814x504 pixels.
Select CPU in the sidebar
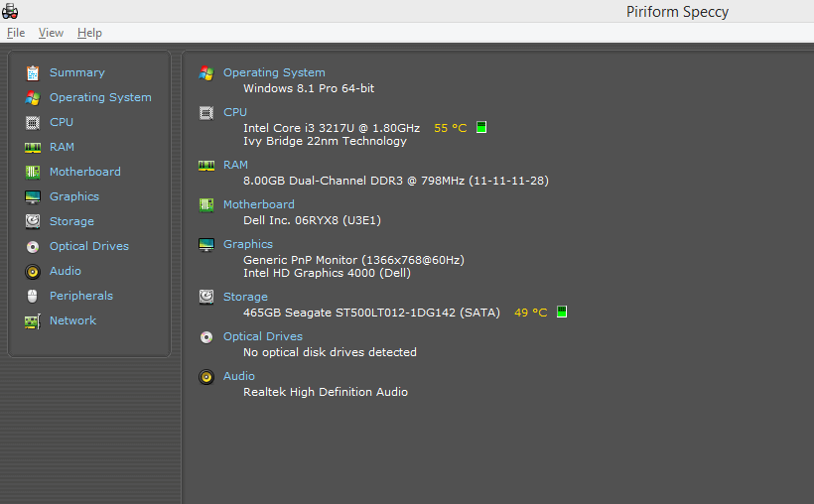[62, 122]
